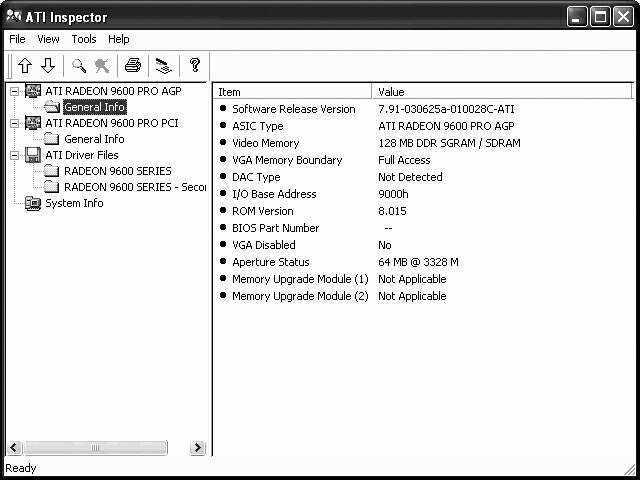Image resolution: width=640 pixels, height=480 pixels.
Task: Collapse the ATI Driver Files tree node
Action: point(14,155)
